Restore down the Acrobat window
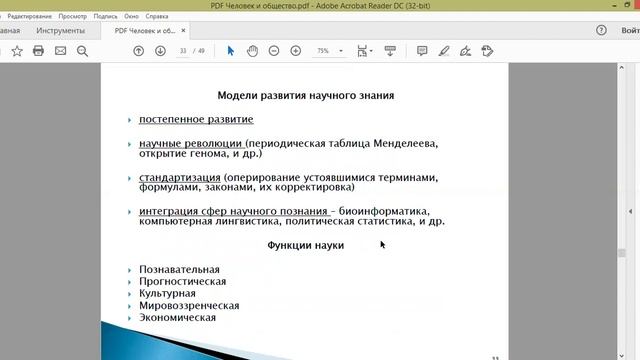Screen dimensions: 640x360 (627, 5)
